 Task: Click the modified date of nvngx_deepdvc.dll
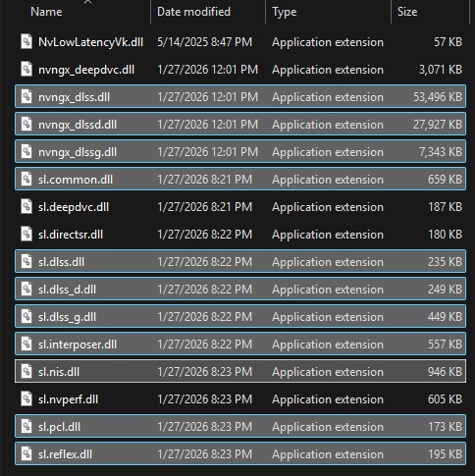(x=208, y=70)
